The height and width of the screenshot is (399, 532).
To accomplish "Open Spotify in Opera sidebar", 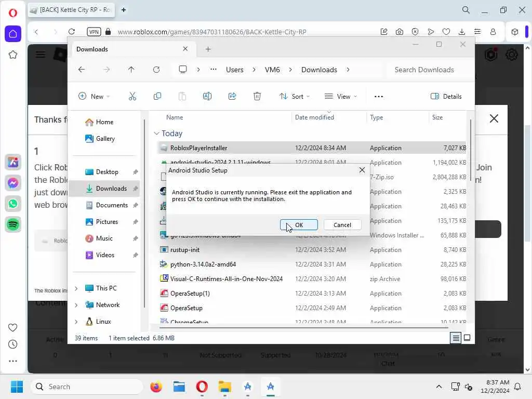I will 13,224.
